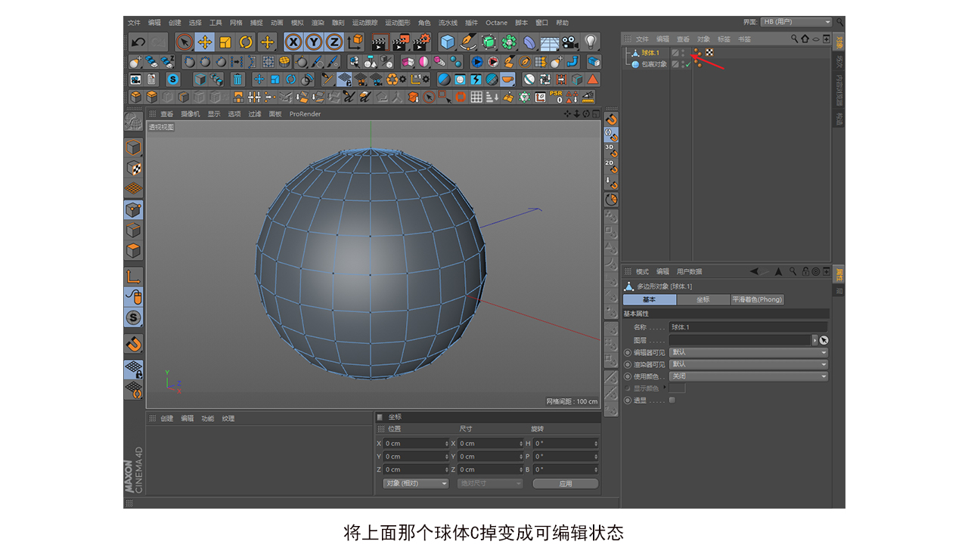Click the 名称 field containing 球体.1

coord(749,327)
